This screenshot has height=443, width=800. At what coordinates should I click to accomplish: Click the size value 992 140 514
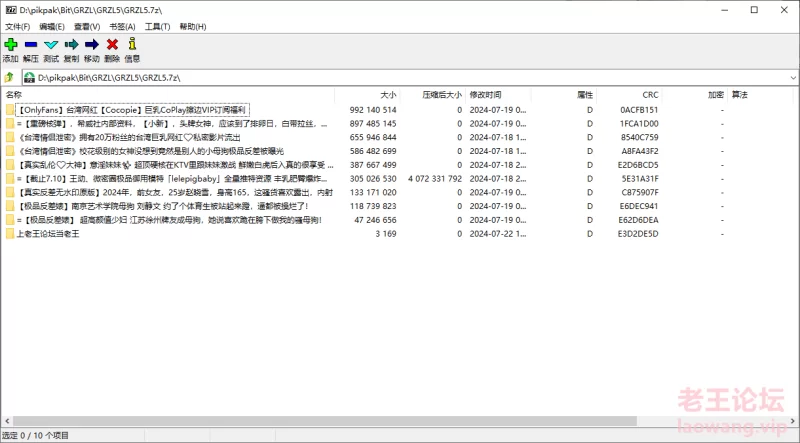pos(373,110)
